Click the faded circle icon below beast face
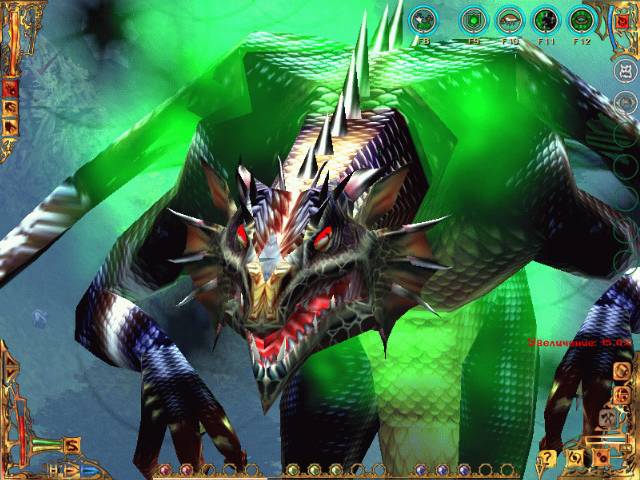Screen dimensions: 640x480 (x=626, y=102)
